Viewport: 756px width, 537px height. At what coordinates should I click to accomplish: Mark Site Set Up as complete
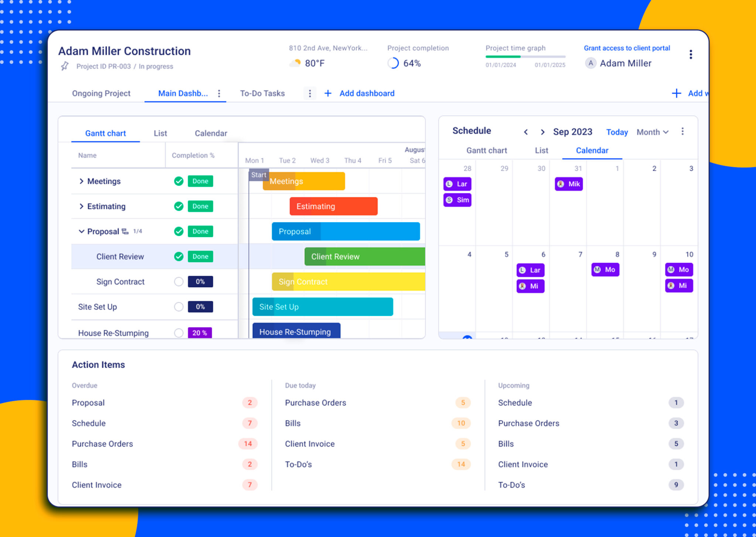(179, 307)
